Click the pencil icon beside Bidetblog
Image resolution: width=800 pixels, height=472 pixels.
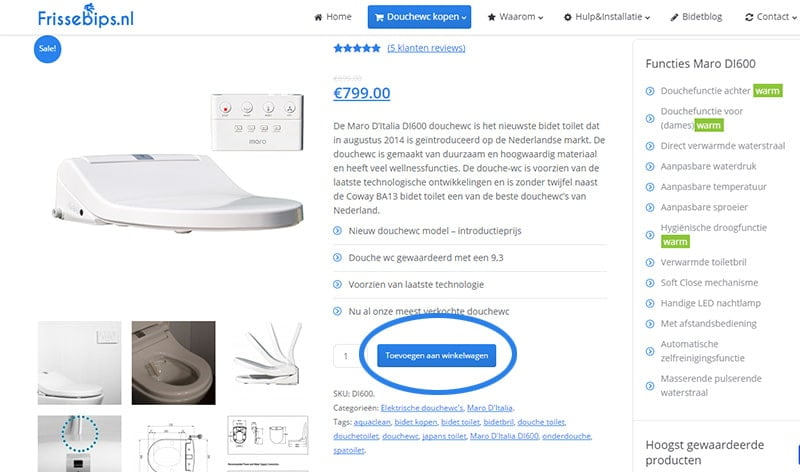point(675,18)
